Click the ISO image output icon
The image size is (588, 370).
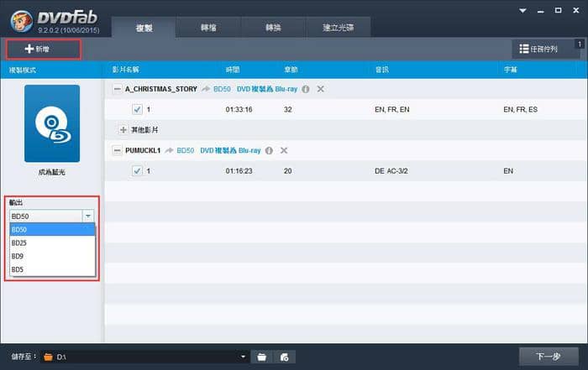(x=284, y=357)
